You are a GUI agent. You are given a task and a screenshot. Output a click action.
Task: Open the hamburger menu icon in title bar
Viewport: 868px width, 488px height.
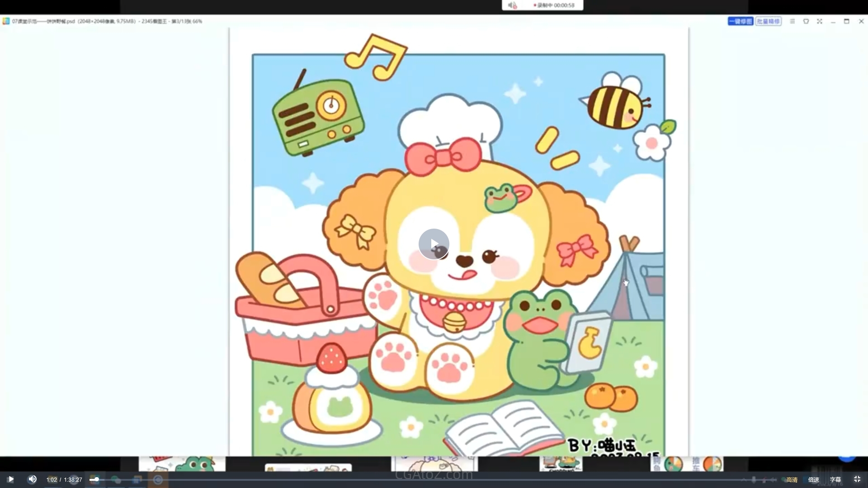click(x=792, y=21)
